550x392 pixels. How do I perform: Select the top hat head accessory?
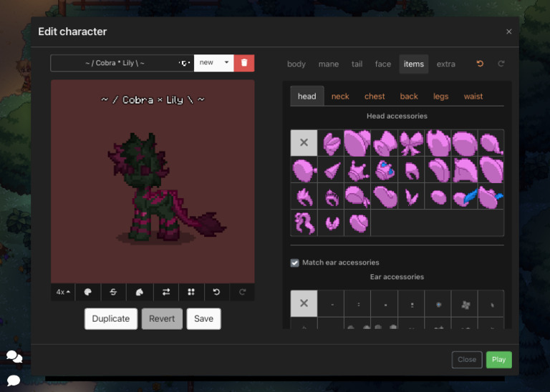(385, 143)
